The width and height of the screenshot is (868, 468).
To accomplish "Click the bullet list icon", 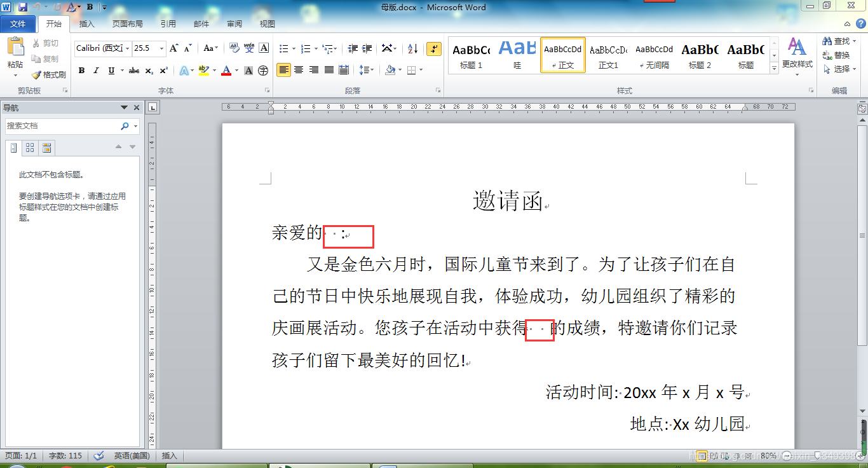I will [283, 48].
